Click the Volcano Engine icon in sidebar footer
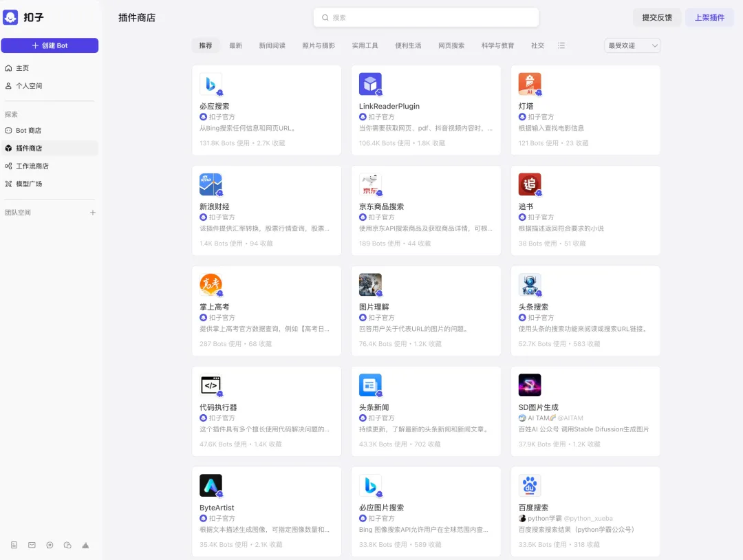This screenshot has width=743, height=560. (85, 545)
